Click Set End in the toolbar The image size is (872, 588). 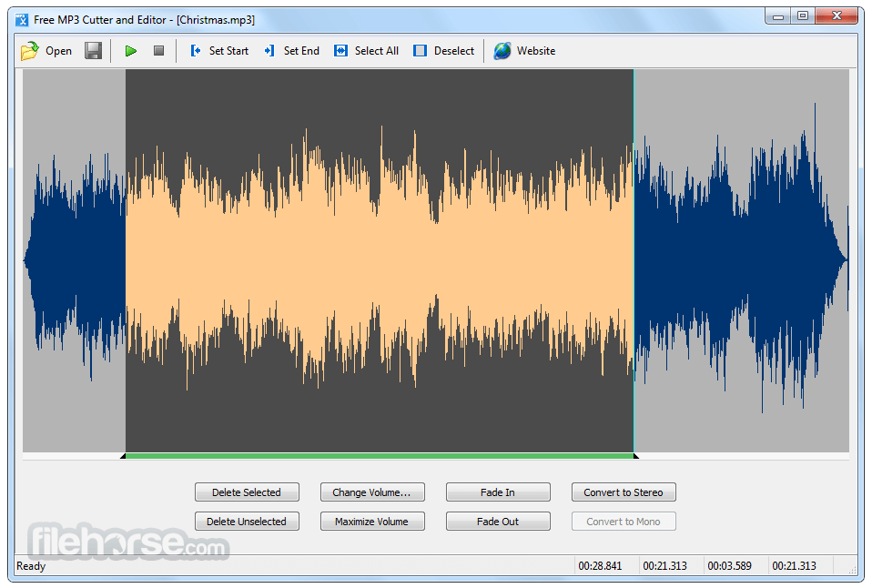tap(292, 51)
